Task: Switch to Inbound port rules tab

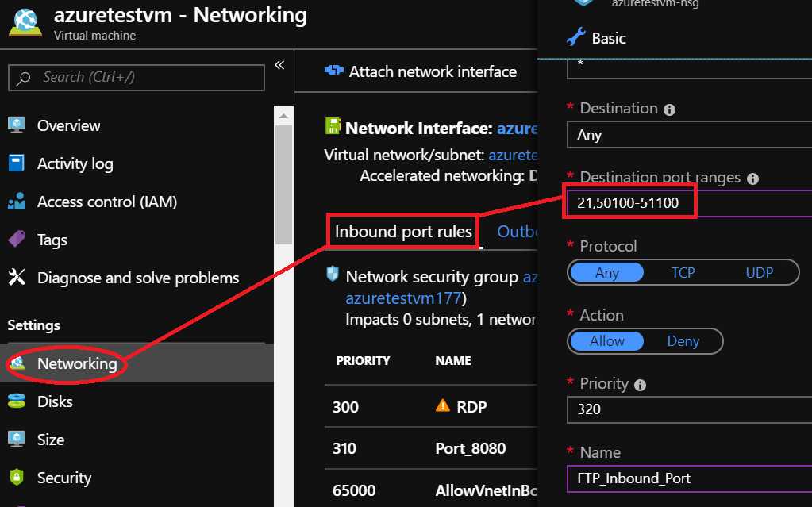Action: 403,232
